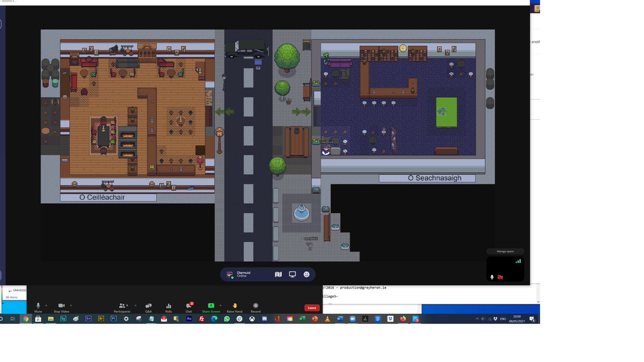This screenshot has height=362, width=644.
Task: Expand the caret beside Share Screen
Action: [221, 306]
